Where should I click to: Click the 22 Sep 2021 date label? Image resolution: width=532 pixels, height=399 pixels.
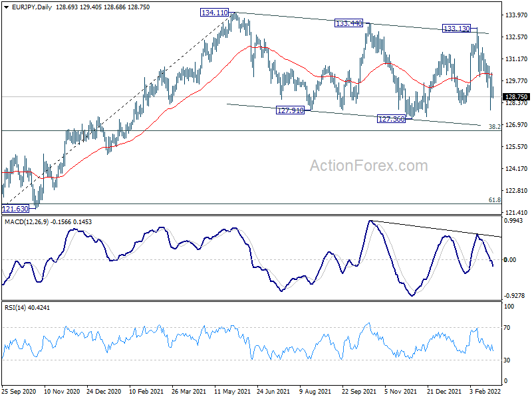[359, 392]
